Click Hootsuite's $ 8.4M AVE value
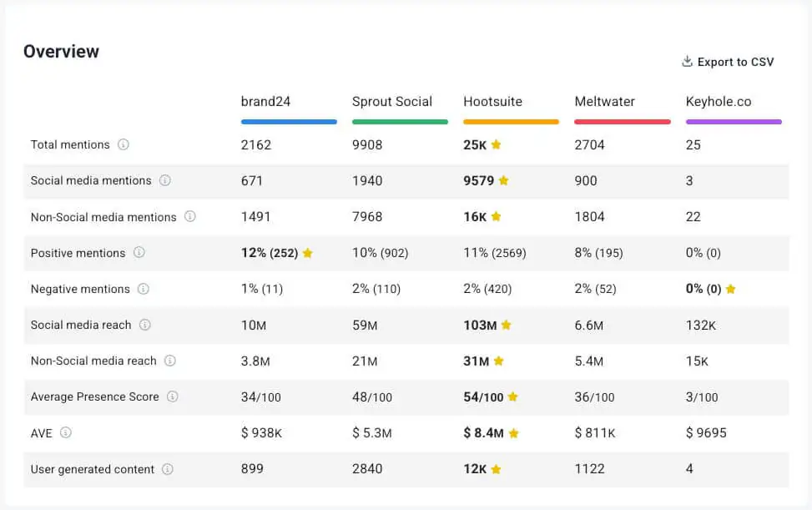This screenshot has width=812, height=510. tap(483, 433)
